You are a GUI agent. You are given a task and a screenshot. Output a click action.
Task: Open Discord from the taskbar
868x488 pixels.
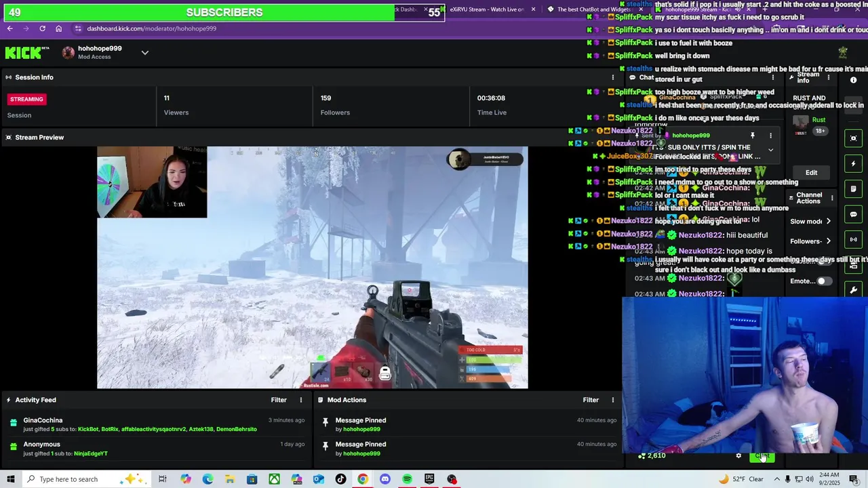coord(385,479)
